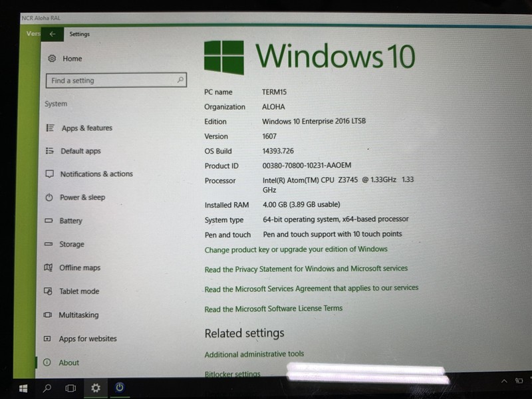This screenshot has width=532, height=399.
Task: Click the Battery icon in sidebar
Action: (x=49, y=221)
